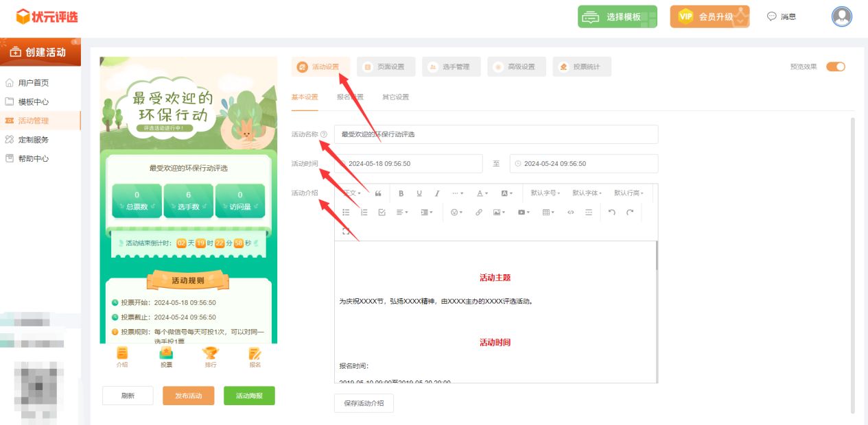Click the 活动名称 input field
The width and height of the screenshot is (868, 425).
(x=494, y=134)
